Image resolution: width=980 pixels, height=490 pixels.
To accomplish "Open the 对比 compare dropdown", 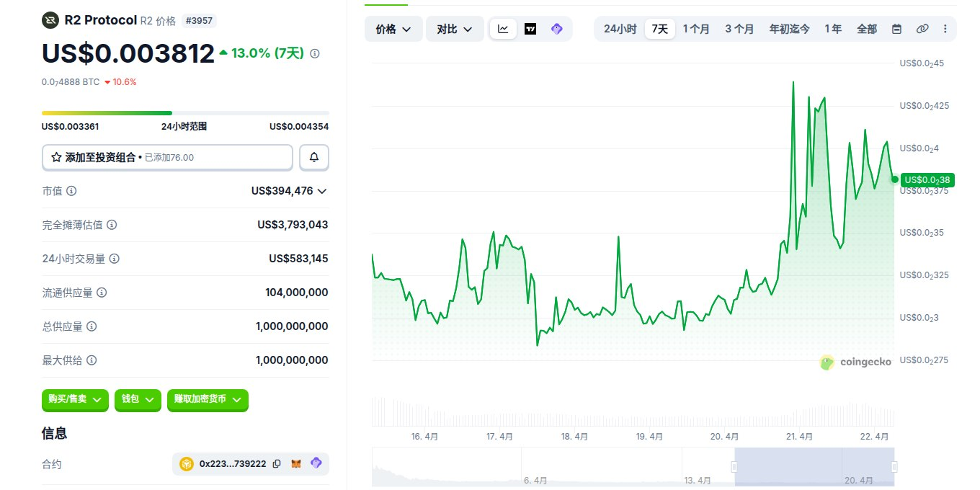I will 455,29.
